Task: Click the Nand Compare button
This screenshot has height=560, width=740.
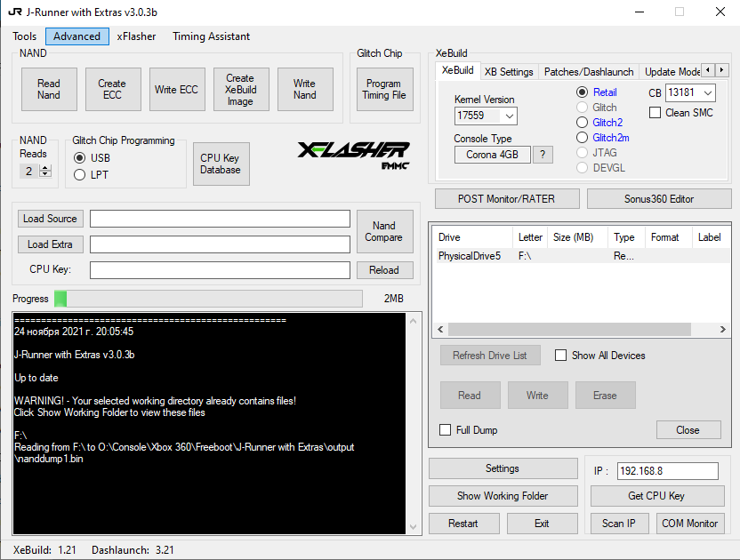Action: click(384, 231)
